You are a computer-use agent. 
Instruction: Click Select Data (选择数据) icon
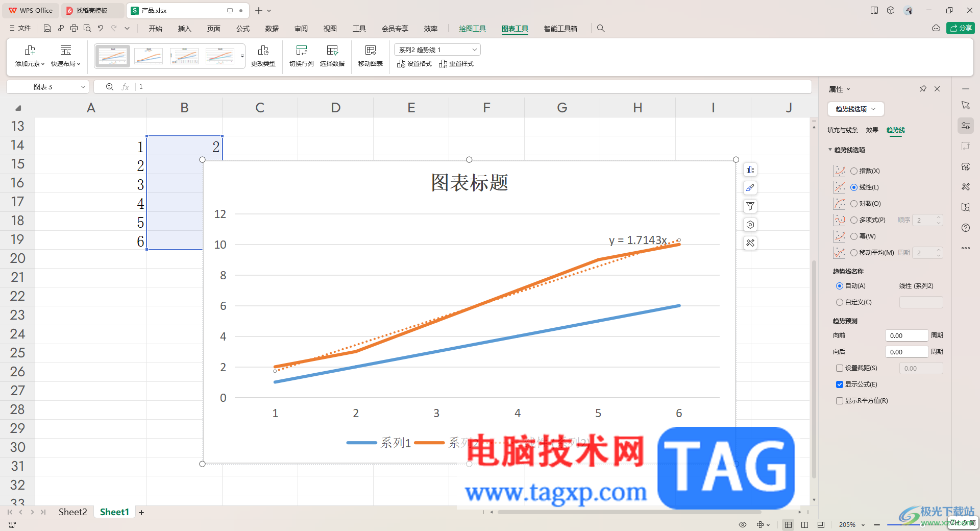(332, 50)
